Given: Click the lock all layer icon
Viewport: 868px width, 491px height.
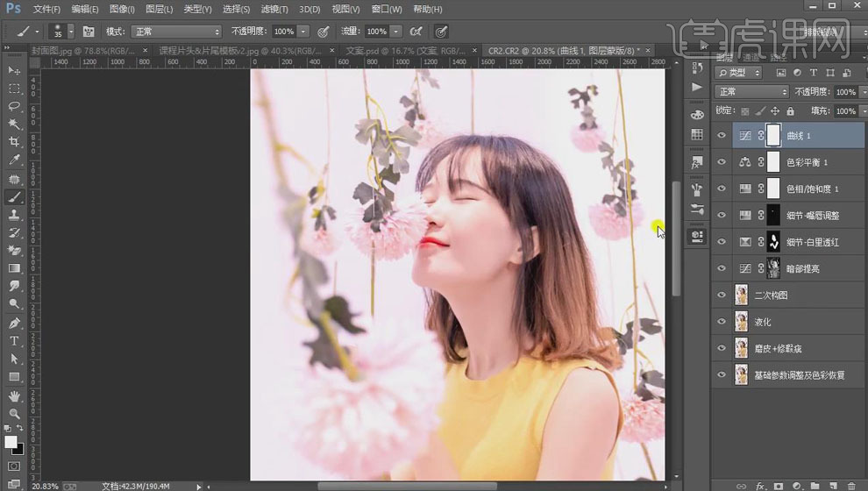Looking at the screenshot, I should pyautogui.click(x=790, y=110).
